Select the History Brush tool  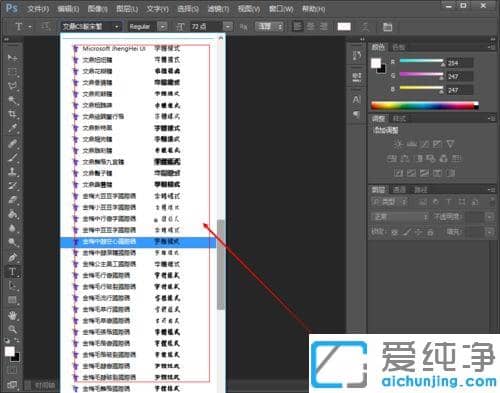click(x=13, y=186)
